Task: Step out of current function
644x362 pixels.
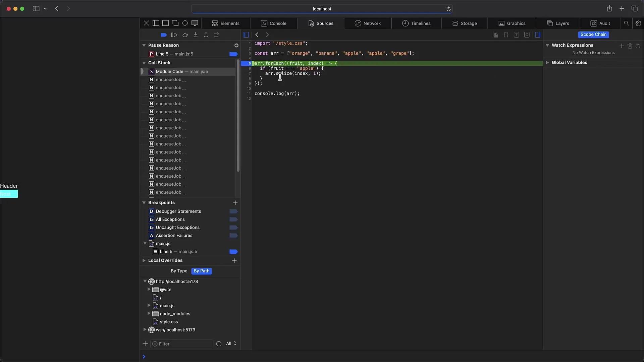Action: [x=206, y=35]
